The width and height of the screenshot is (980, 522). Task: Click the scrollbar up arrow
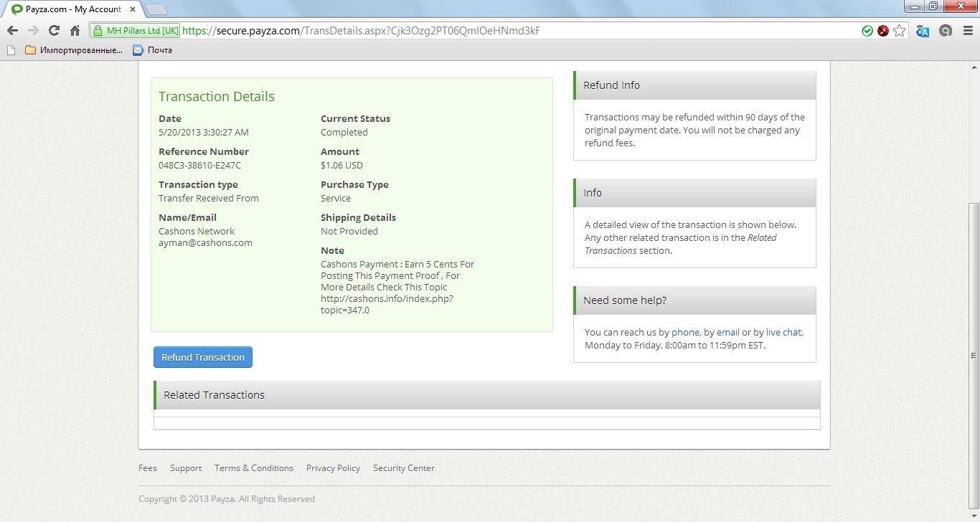tap(974, 67)
